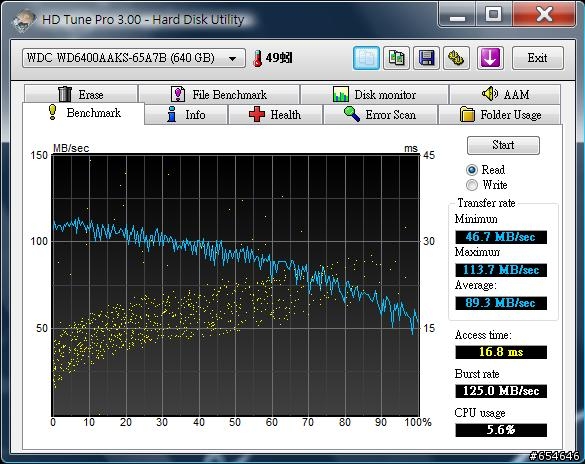Screen dimensions: 585x464
Task: Click the Disk monitor tab chart icon
Action: [x=341, y=94]
